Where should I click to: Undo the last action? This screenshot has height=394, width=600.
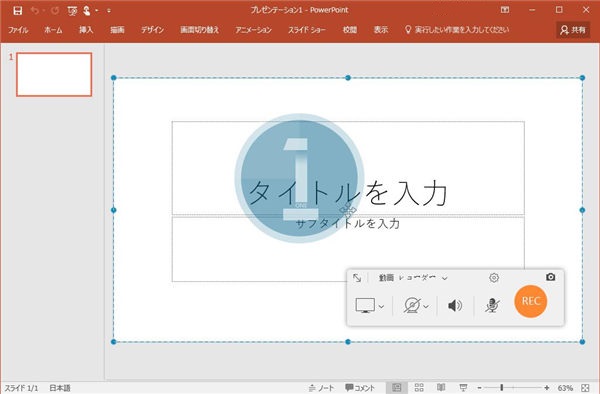tap(35, 10)
